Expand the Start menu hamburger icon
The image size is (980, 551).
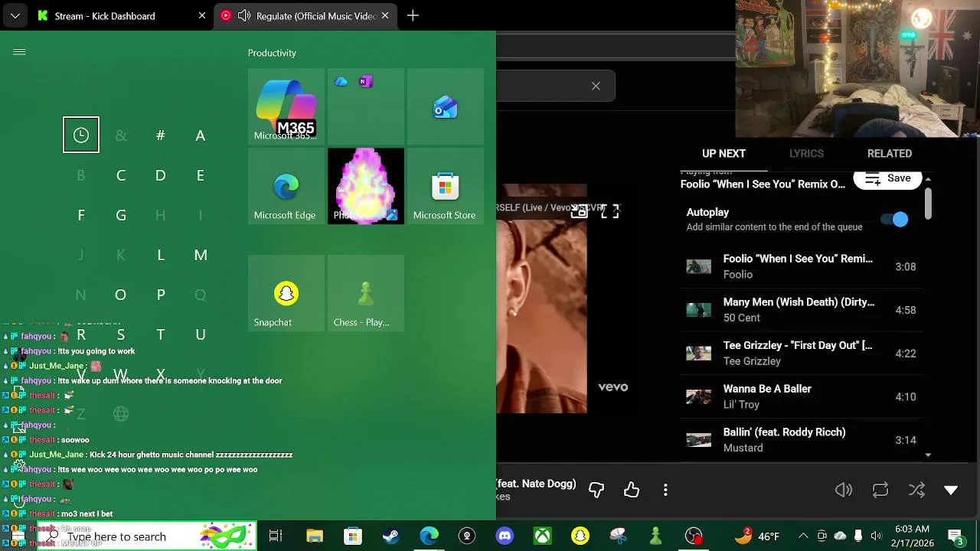tap(19, 52)
